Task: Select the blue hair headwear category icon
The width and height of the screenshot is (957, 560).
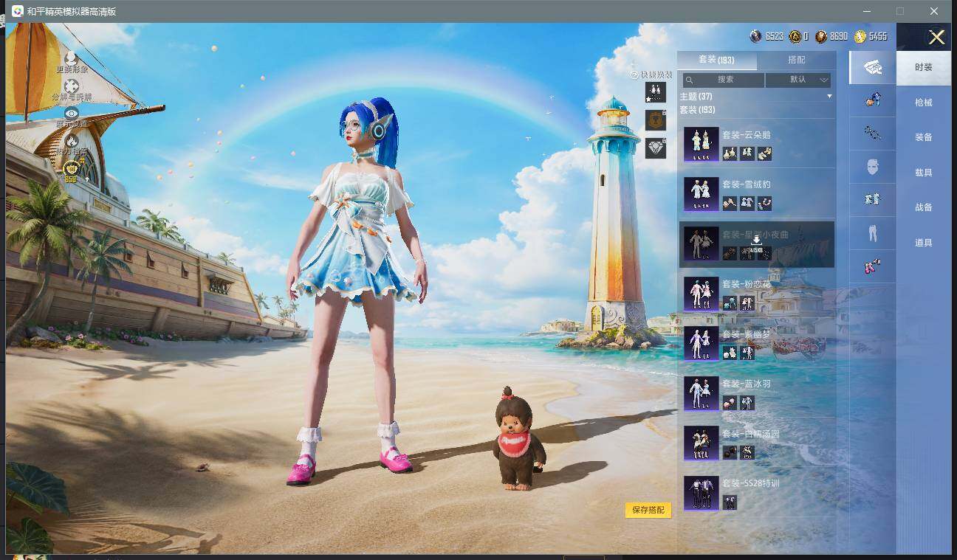Action: 873,100
